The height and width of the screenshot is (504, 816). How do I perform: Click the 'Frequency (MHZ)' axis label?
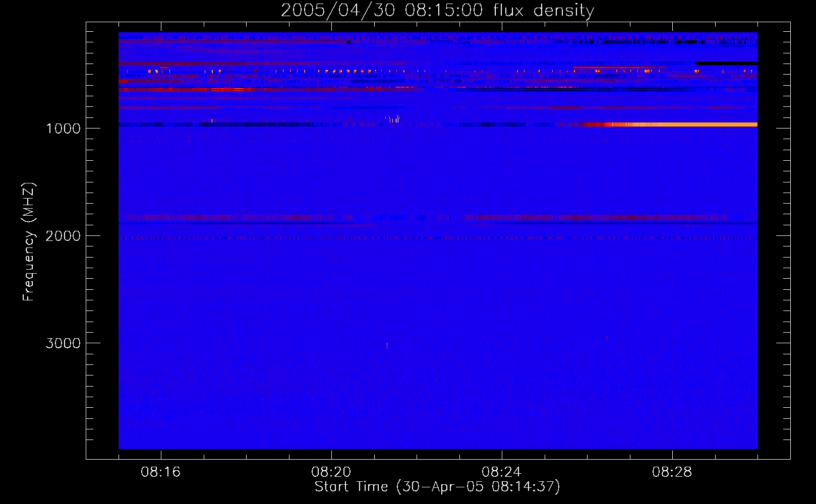point(29,242)
